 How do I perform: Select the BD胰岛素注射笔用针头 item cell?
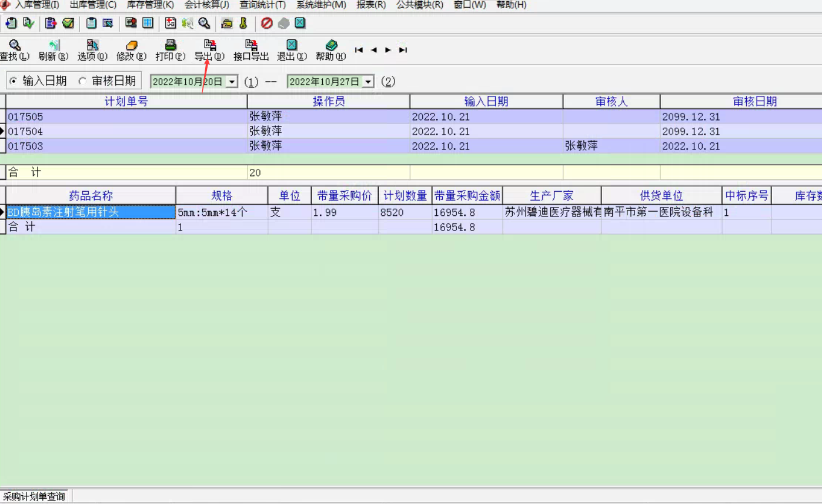91,212
